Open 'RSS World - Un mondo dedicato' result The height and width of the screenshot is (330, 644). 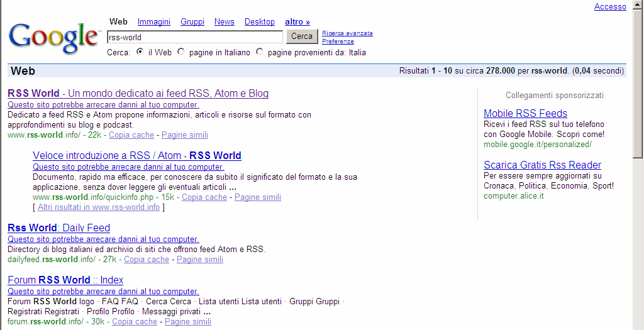pyautogui.click(x=138, y=93)
